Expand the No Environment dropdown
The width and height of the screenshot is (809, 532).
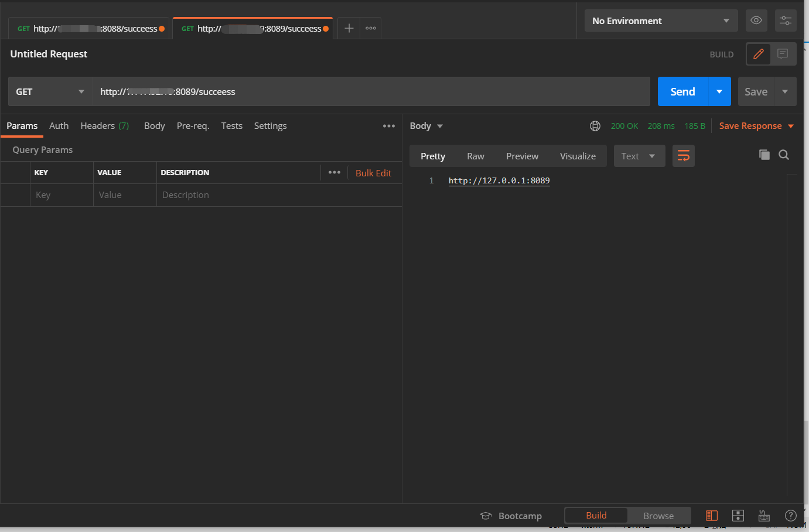coord(661,21)
